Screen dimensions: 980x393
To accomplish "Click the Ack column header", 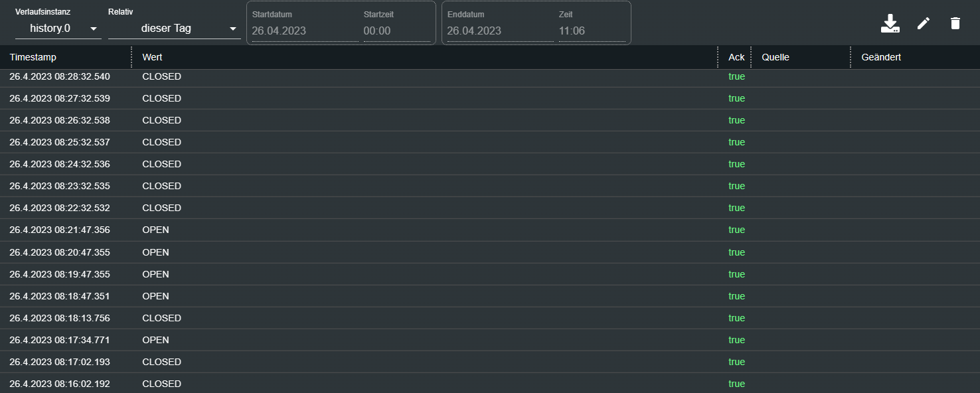I will click(736, 57).
